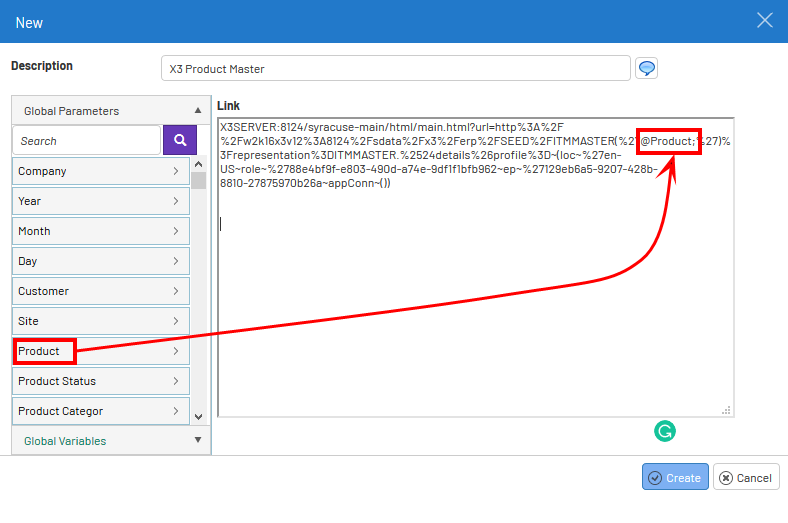Image resolution: width=788 pixels, height=523 pixels.
Task: Click the green Grammarly icon
Action: pos(665,431)
